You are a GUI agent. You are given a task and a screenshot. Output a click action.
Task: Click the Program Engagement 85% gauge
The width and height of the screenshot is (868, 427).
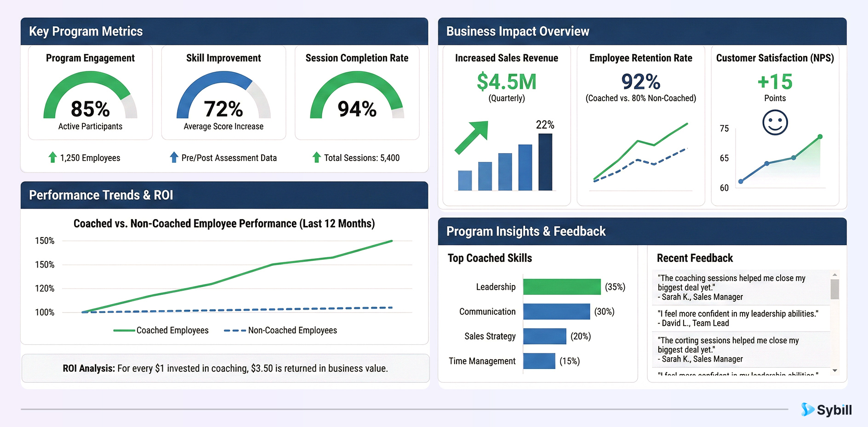[x=90, y=95]
